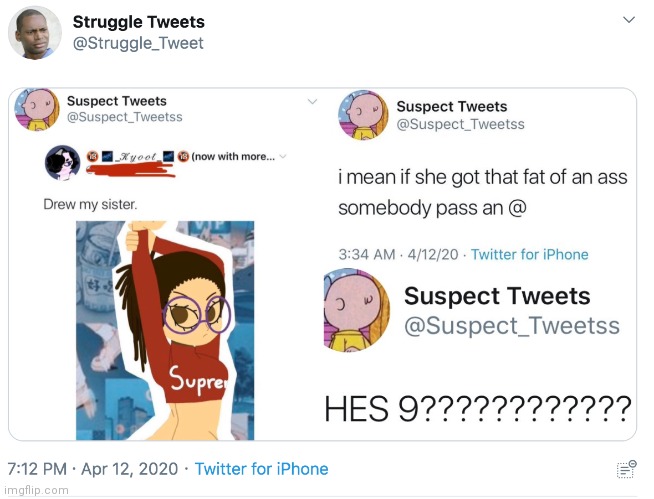
Task: Click "Twitter for iPhone" next to 4/12/20
Action: coord(530,254)
